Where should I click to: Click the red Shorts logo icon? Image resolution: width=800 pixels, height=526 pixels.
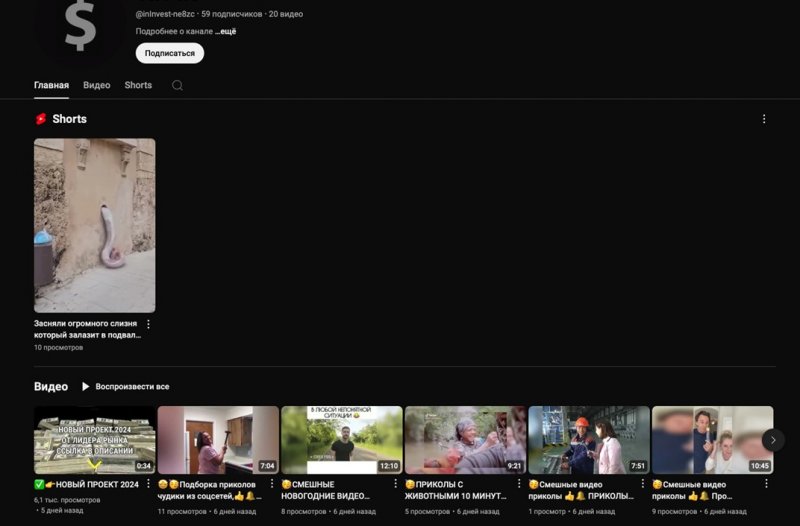tap(41, 119)
